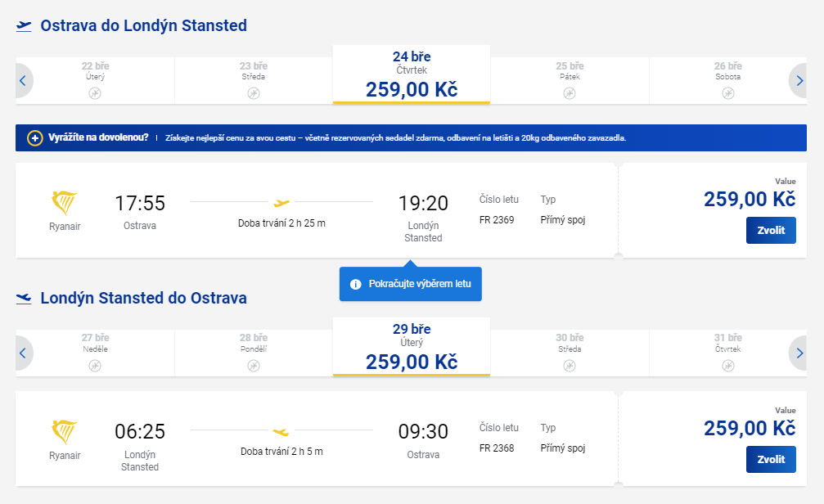Click Ryanair logo on the 06:25 flight

pos(65,432)
